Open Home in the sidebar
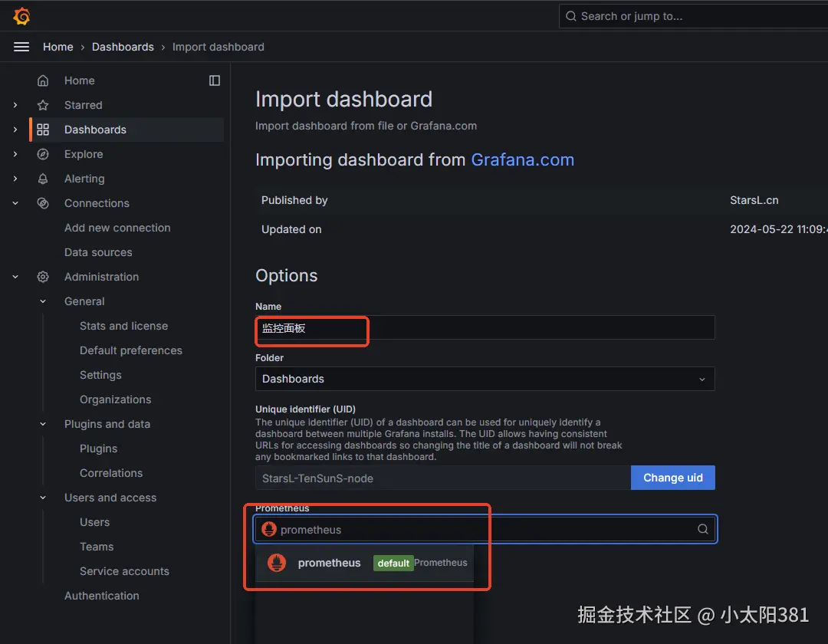The height and width of the screenshot is (644, 828). 79,80
